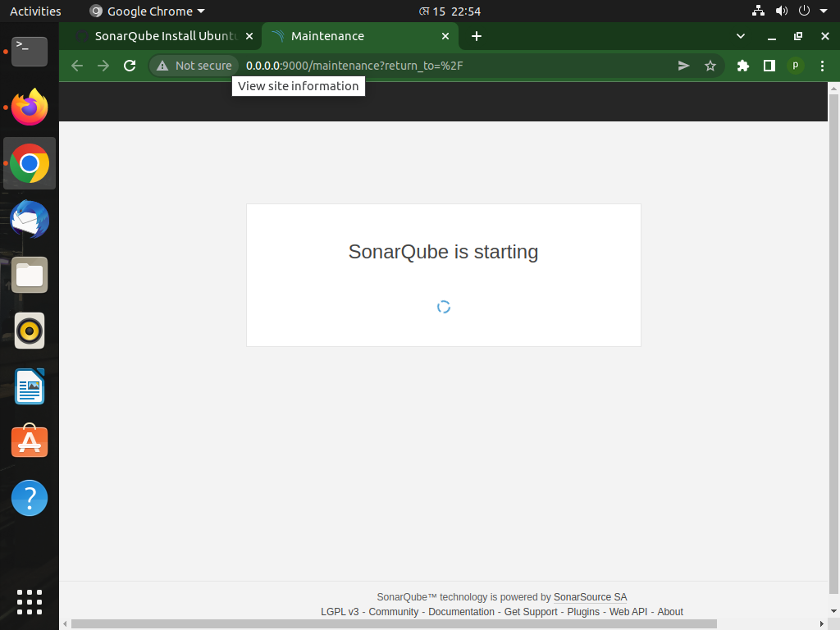Reload the Maintenance page
Image resolution: width=840 pixels, height=630 pixels.
pyautogui.click(x=129, y=66)
